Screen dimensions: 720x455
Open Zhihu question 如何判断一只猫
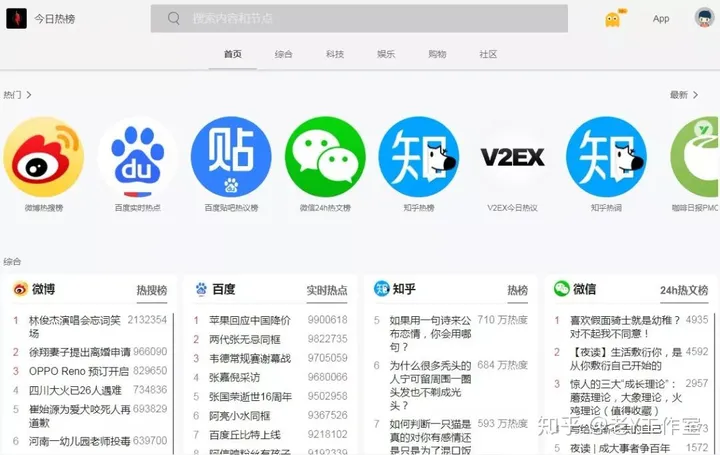click(x=430, y=437)
